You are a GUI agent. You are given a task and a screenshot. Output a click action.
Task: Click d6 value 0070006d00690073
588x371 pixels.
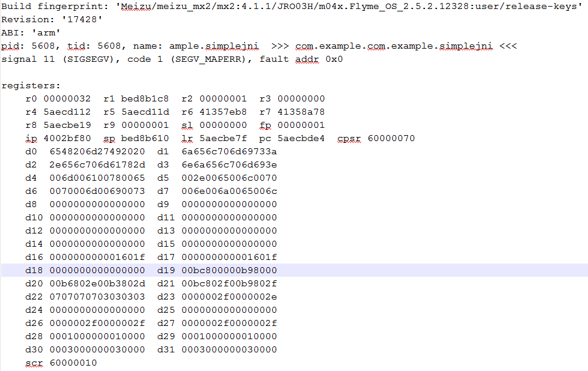click(x=97, y=191)
